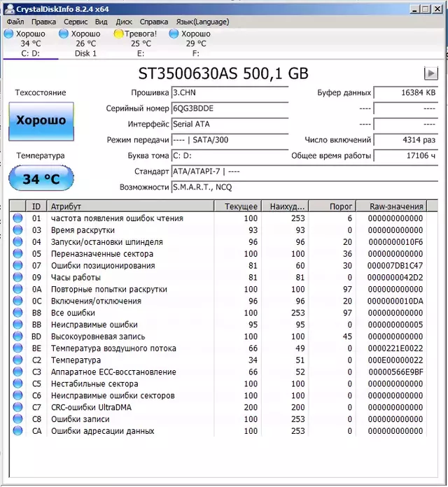
Task: Click the Возможности field S.M.A.R.T., NCQ
Action: (304, 188)
